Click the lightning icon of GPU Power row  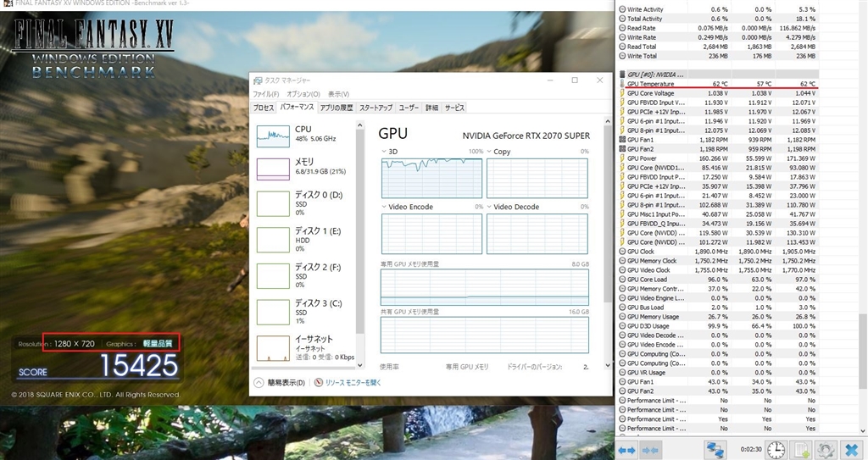[x=622, y=158]
